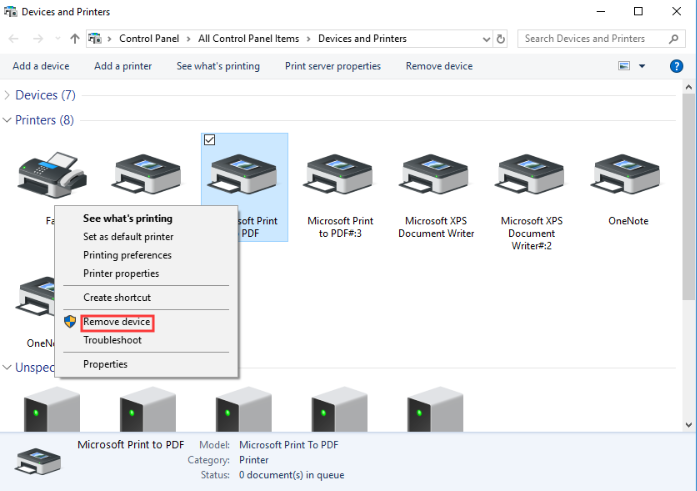
Task: Expand the Devices (7) group
Action: [8, 95]
